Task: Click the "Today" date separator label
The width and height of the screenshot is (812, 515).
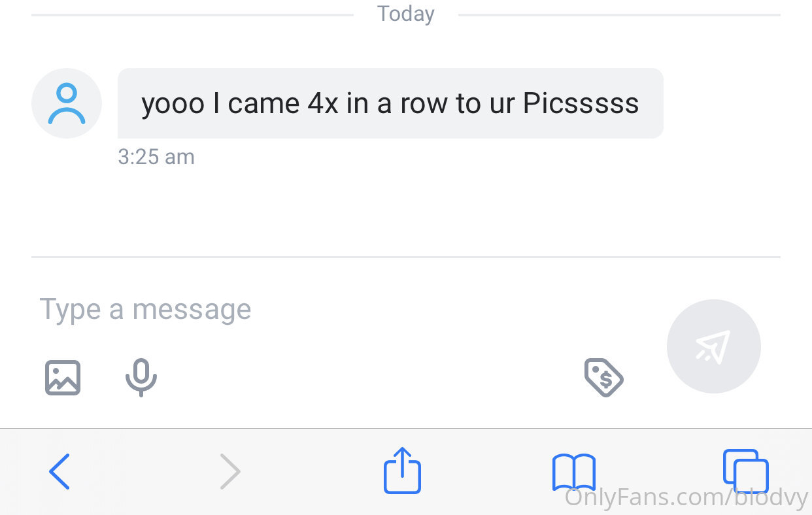Action: point(406,14)
